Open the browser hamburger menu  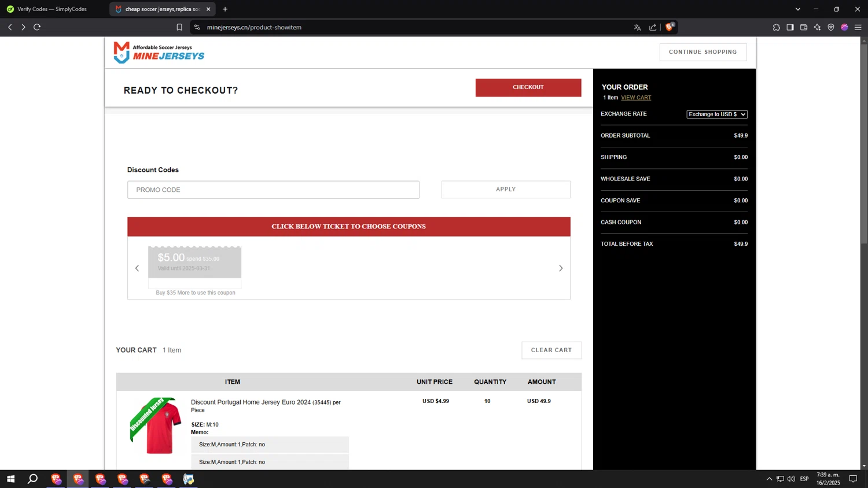pos(858,27)
